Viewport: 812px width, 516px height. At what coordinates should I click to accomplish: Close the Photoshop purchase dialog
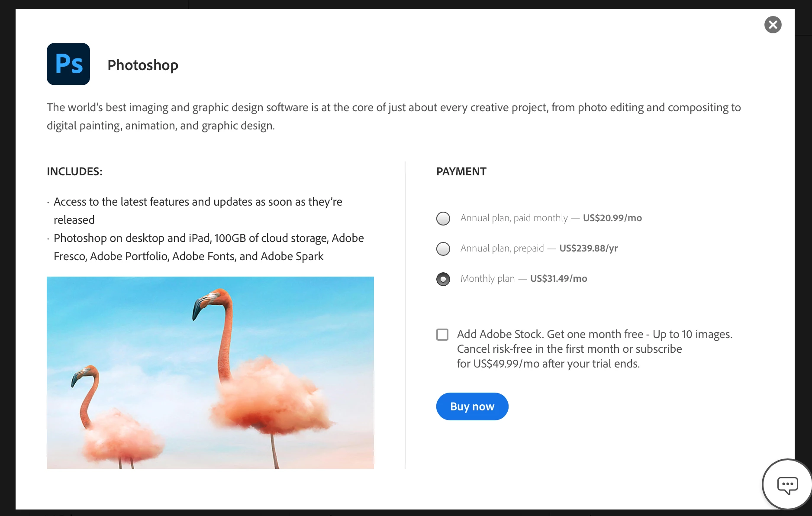tap(773, 25)
